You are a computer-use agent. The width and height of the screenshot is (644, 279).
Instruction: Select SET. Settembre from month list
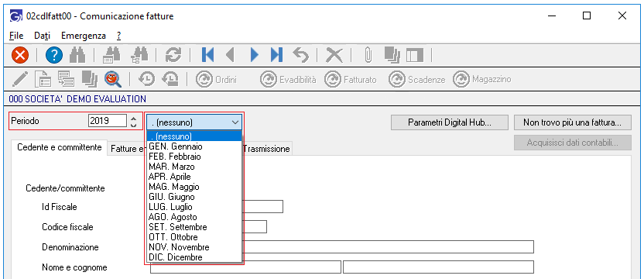pos(194,227)
